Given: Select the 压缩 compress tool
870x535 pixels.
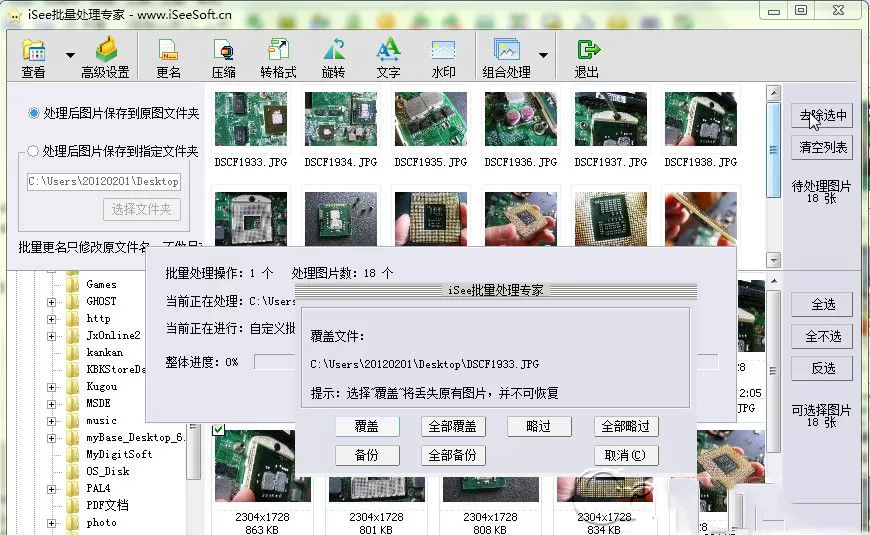Looking at the screenshot, I should click(x=224, y=58).
